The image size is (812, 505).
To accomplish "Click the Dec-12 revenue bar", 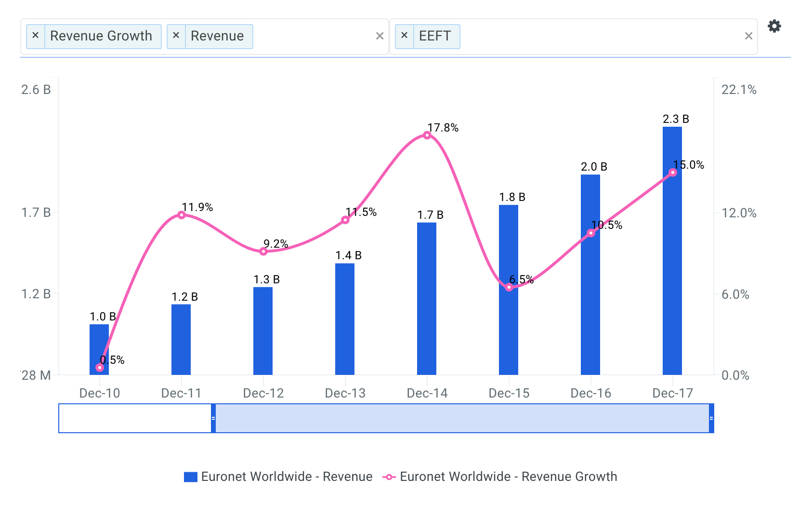I will [x=263, y=331].
